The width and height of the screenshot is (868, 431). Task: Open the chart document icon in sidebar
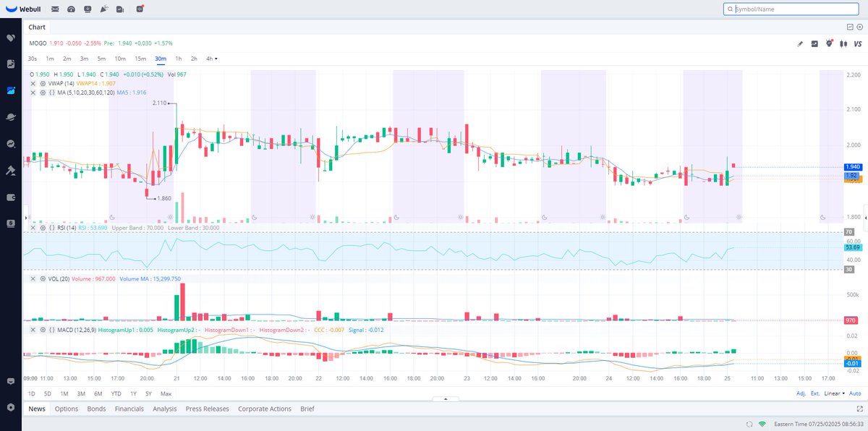click(x=11, y=64)
